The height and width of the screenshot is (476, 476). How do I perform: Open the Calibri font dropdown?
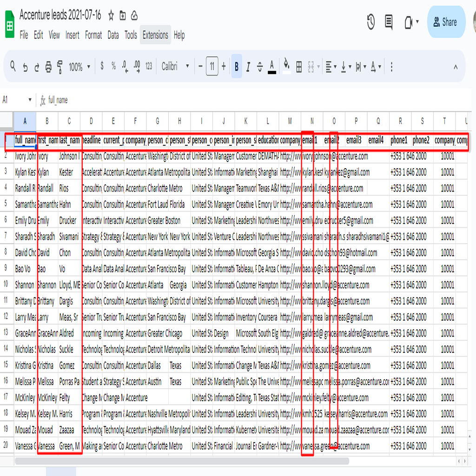click(175, 66)
